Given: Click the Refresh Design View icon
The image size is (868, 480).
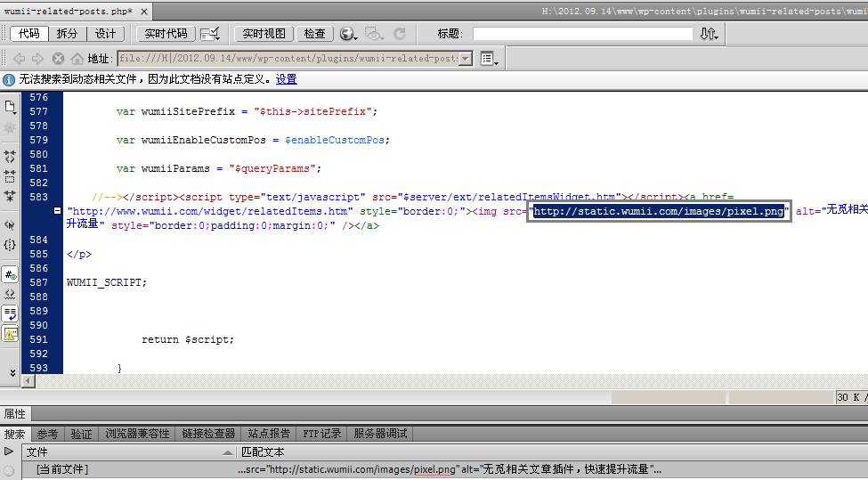Looking at the screenshot, I should [400, 34].
